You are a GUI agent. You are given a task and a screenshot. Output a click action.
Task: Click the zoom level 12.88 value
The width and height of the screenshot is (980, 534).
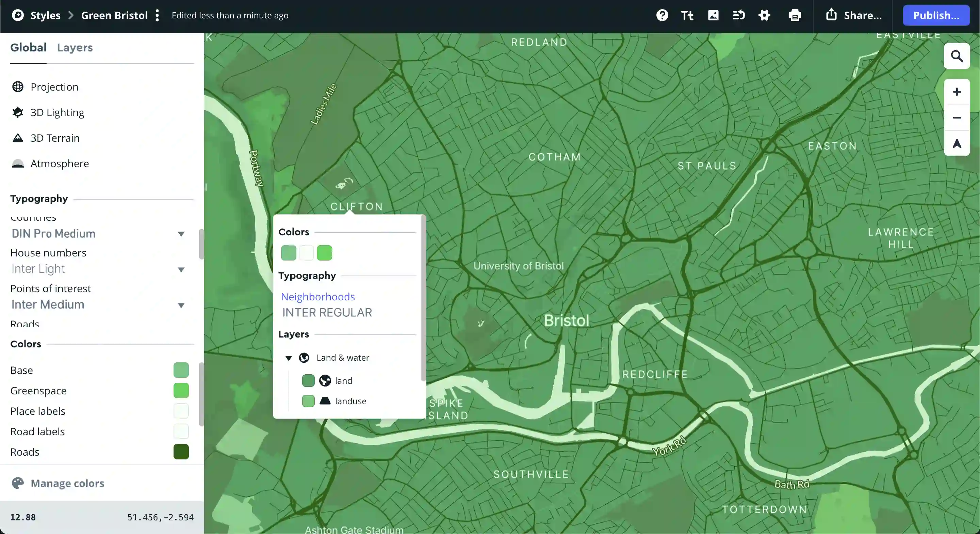23,517
